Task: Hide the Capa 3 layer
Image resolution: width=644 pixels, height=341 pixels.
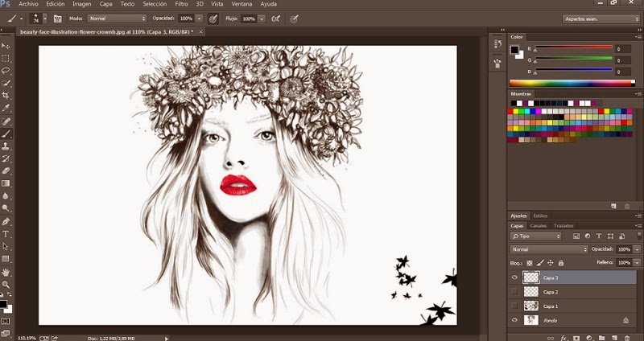Action: [514, 277]
